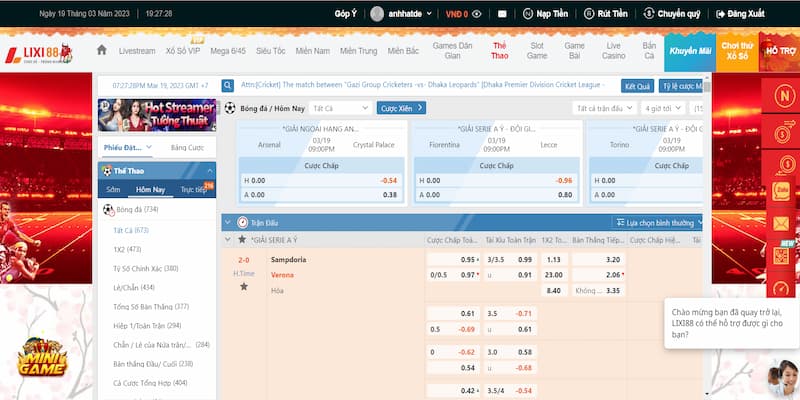Favorite the Sampdoria vs Verona match star
The width and height of the screenshot is (800, 400).
244,287
